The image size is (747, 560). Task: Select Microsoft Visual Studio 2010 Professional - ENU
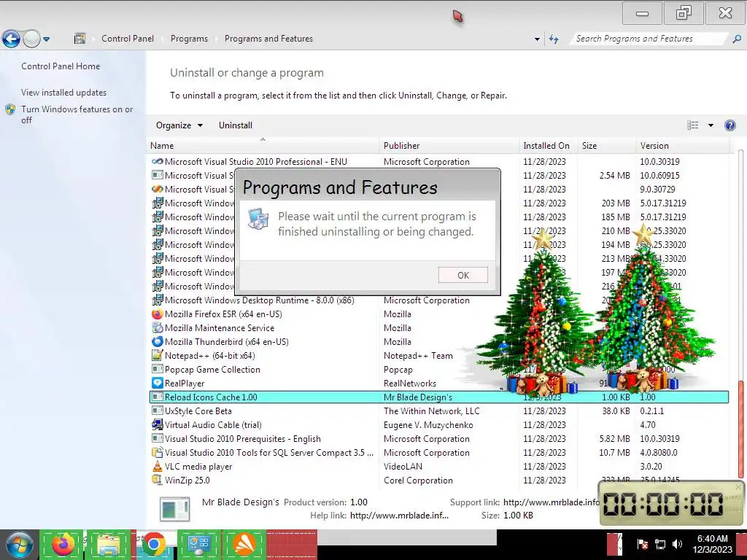click(x=256, y=162)
